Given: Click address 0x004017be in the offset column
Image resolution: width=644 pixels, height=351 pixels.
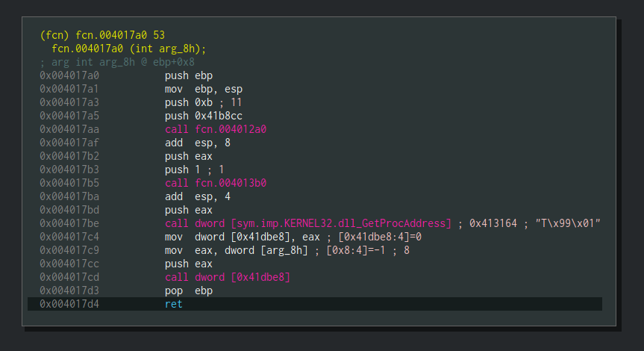Looking at the screenshot, I should coord(69,223).
